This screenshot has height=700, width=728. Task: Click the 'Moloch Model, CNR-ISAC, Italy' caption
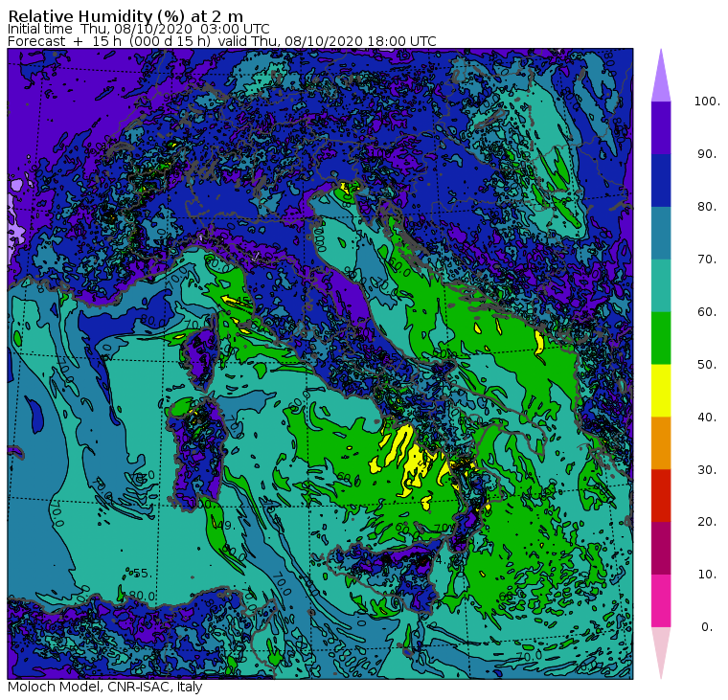point(105,687)
